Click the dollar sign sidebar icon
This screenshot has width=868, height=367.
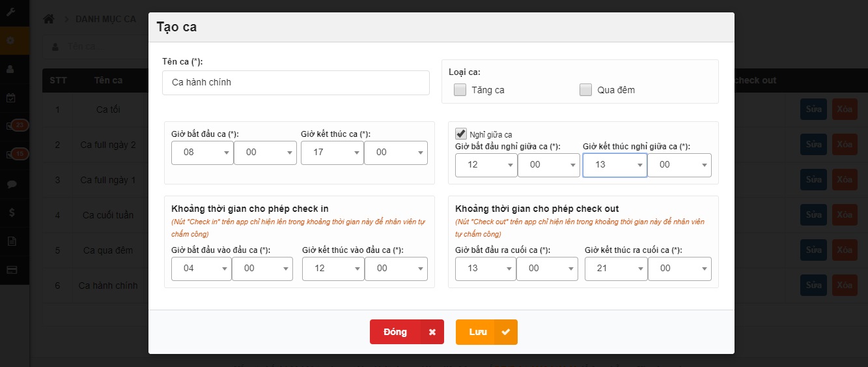(x=10, y=213)
